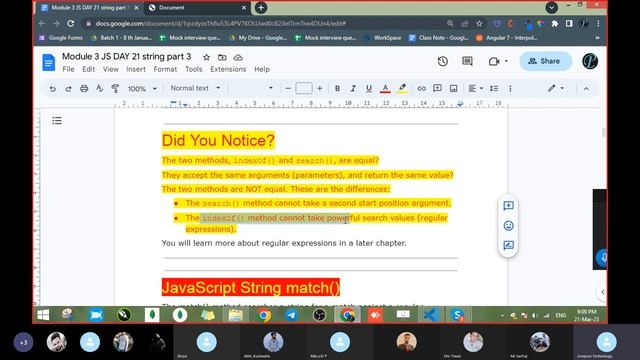The image size is (640, 360).
Task: Open Google Forms bookmark
Action: click(x=60, y=38)
